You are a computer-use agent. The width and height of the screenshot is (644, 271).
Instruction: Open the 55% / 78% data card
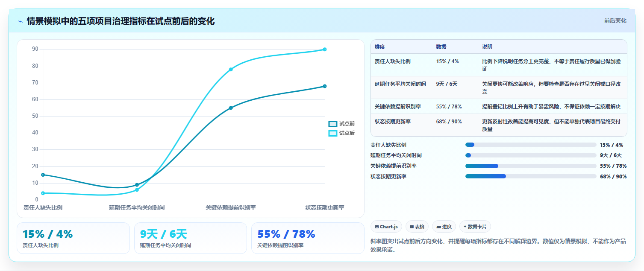(308, 238)
